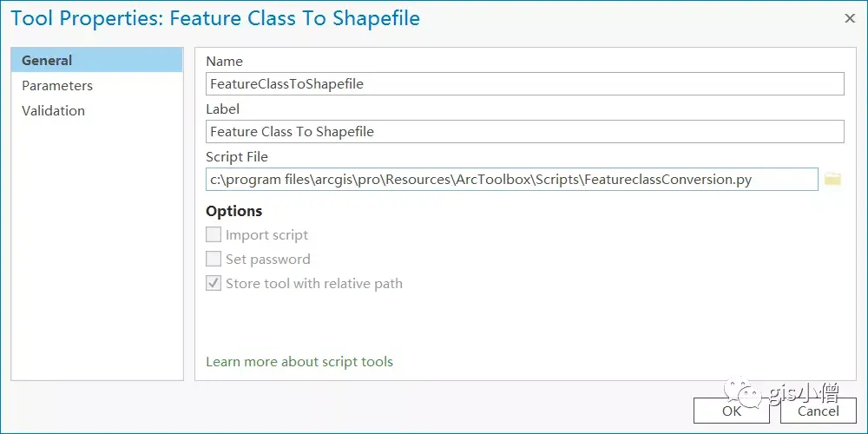Click the Label caption above second field
Screen dimensions: 868x434
(x=222, y=109)
